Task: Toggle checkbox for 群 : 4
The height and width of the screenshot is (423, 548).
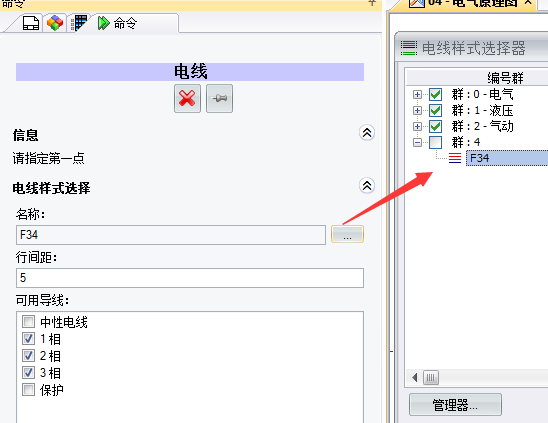Action: (x=435, y=142)
